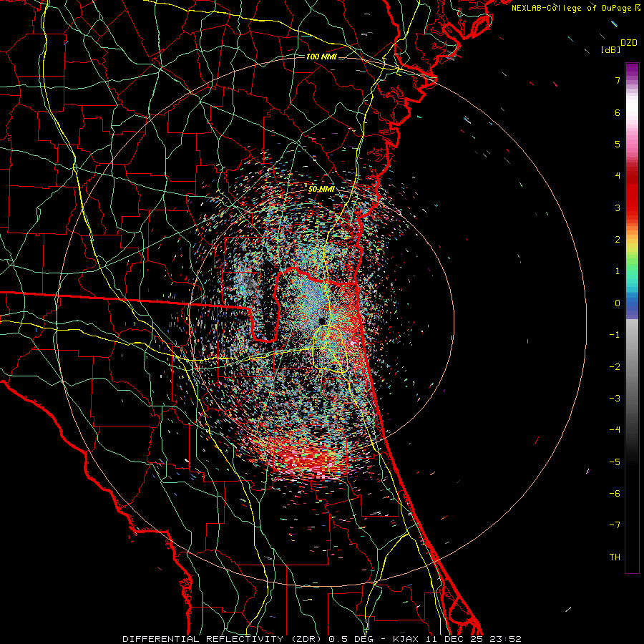Screen dimensions: 644x644
Task: Click the 100 NMI range ring label
Action: (321, 57)
